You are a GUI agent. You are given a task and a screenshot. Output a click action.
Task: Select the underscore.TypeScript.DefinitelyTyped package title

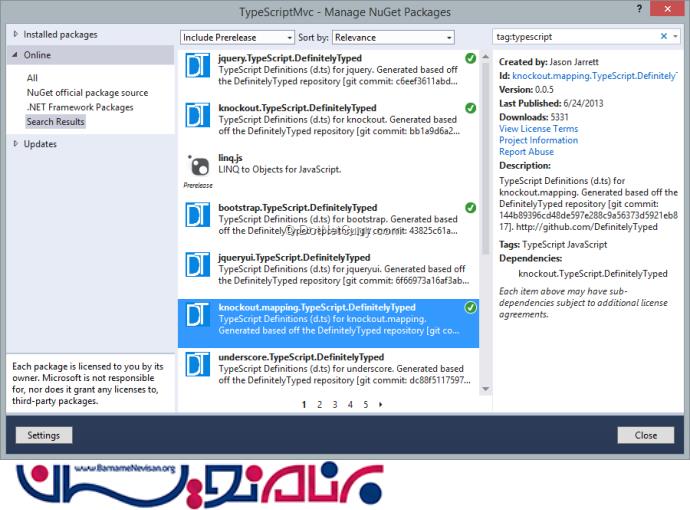click(x=301, y=357)
